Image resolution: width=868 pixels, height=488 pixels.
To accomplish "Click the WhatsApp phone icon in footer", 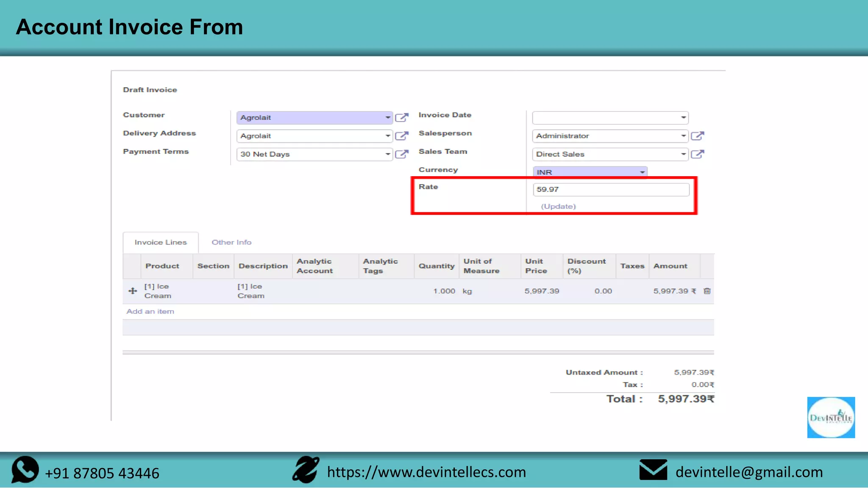I will [25, 470].
